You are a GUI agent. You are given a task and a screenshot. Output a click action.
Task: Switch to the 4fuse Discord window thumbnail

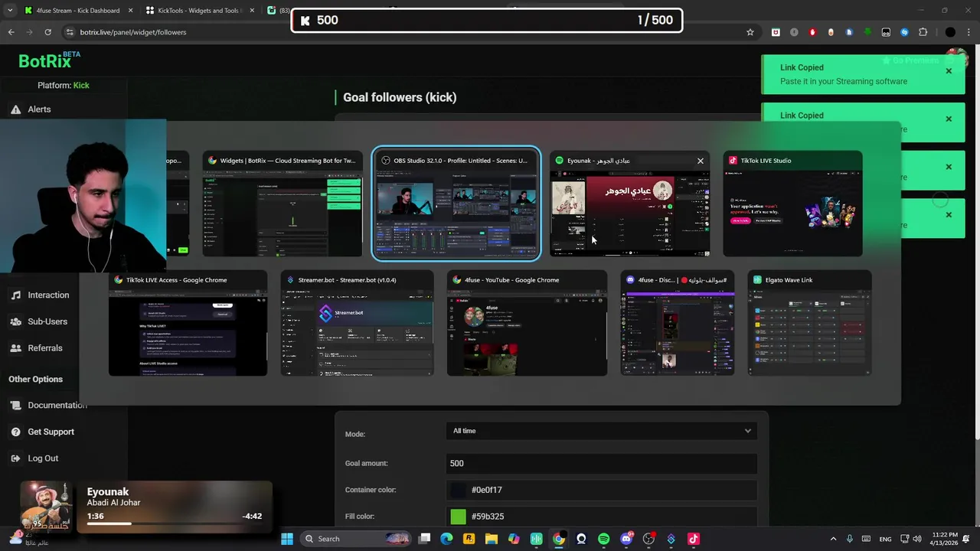tap(678, 323)
